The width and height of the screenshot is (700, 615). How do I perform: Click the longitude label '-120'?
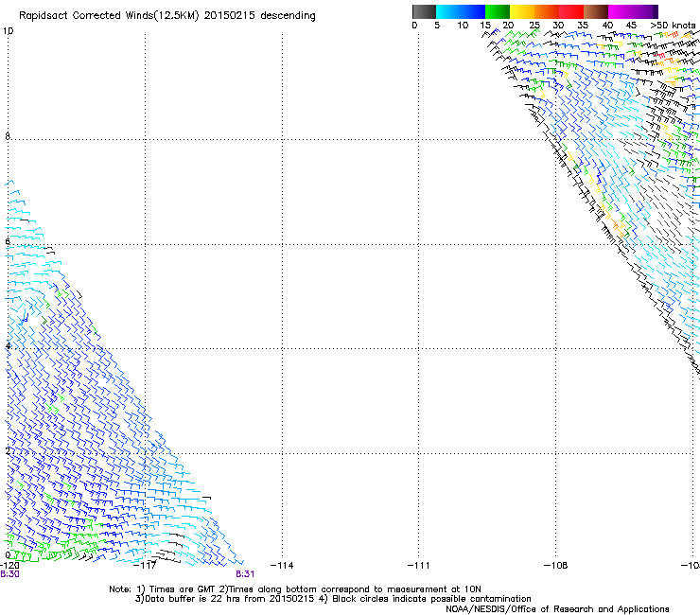click(9, 566)
